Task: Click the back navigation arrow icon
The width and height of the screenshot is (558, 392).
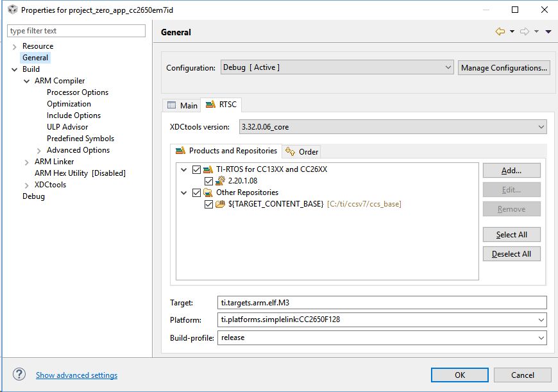Action: 500,31
